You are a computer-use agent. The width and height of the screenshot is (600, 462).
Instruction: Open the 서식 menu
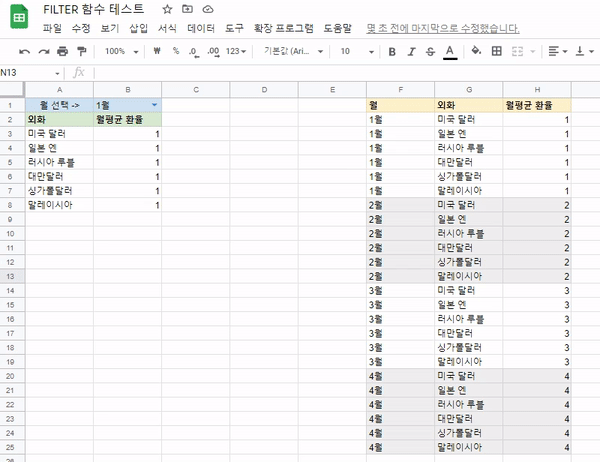point(167,28)
